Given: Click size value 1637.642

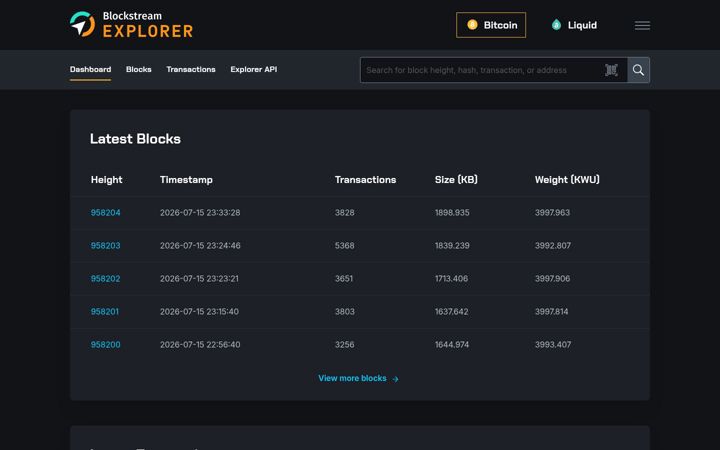Looking at the screenshot, I should click(451, 312).
